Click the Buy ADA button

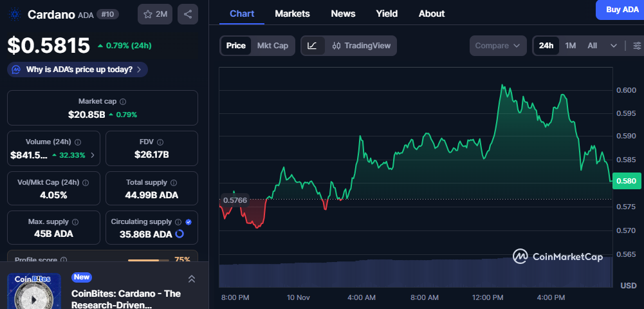621,10
